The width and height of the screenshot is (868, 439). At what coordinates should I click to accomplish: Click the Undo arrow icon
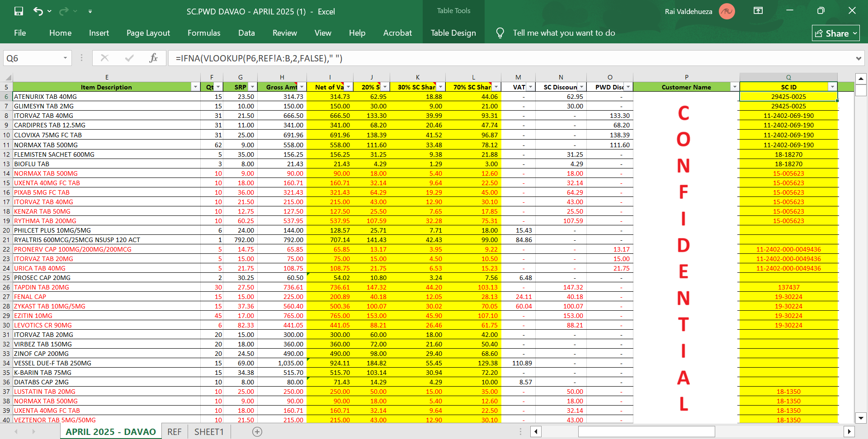click(x=38, y=11)
